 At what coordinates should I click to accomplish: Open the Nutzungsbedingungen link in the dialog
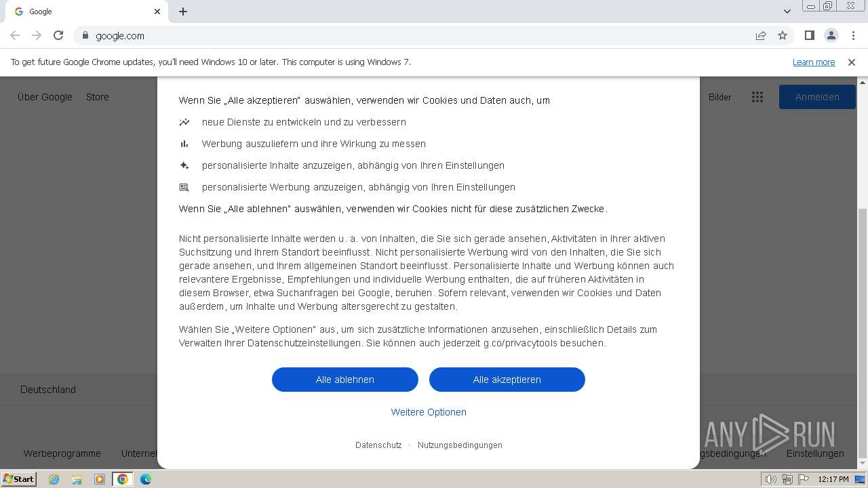tap(460, 445)
